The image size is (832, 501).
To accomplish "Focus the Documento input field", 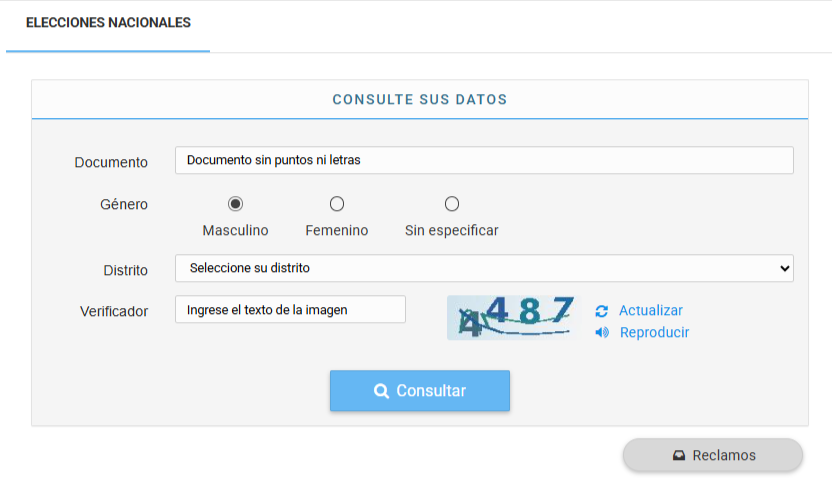I will pos(484,160).
